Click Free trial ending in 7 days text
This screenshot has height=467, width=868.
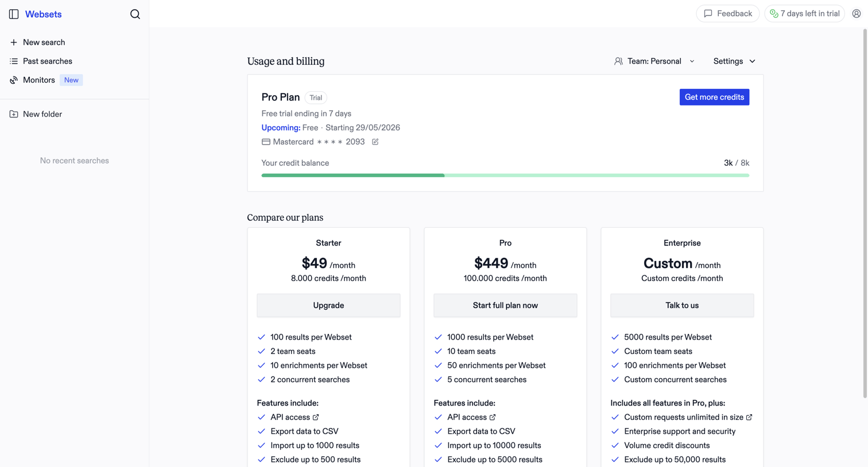(306, 114)
